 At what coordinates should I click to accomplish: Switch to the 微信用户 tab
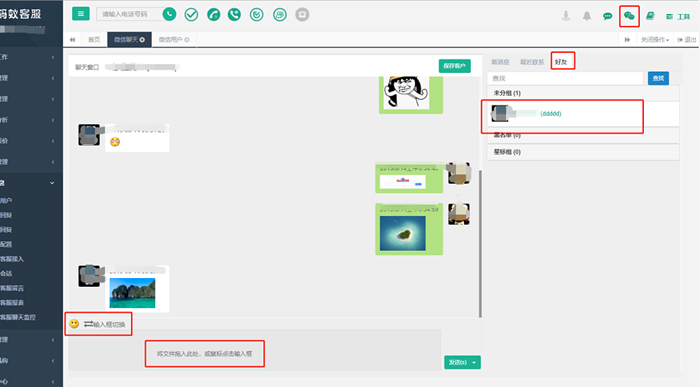tap(174, 40)
